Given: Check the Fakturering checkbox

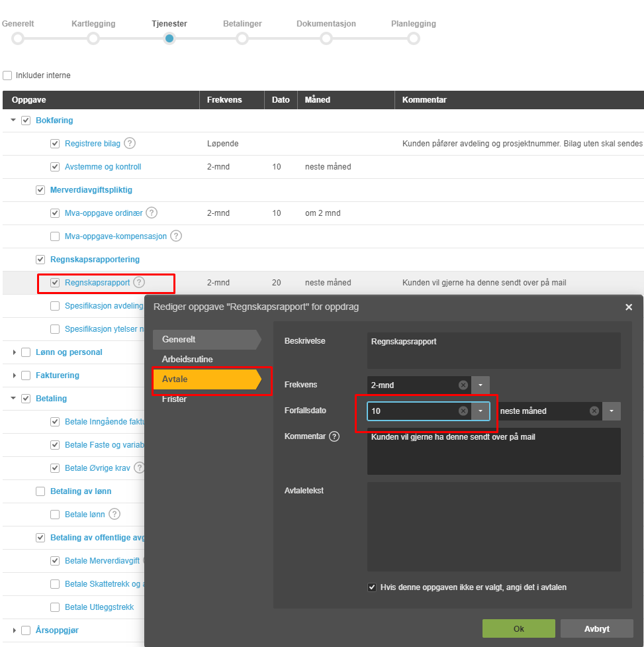Looking at the screenshot, I should [x=26, y=375].
